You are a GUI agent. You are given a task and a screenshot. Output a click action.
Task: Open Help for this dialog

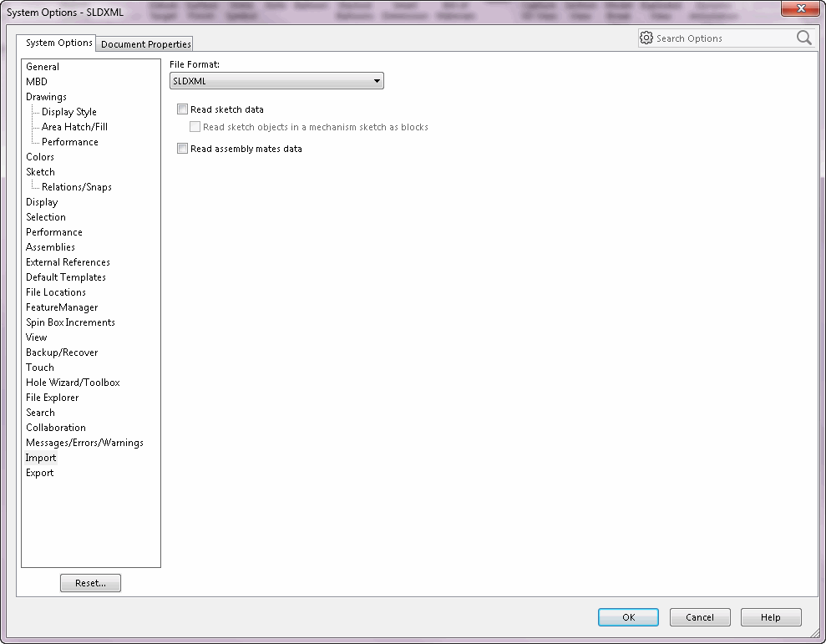tap(770, 617)
